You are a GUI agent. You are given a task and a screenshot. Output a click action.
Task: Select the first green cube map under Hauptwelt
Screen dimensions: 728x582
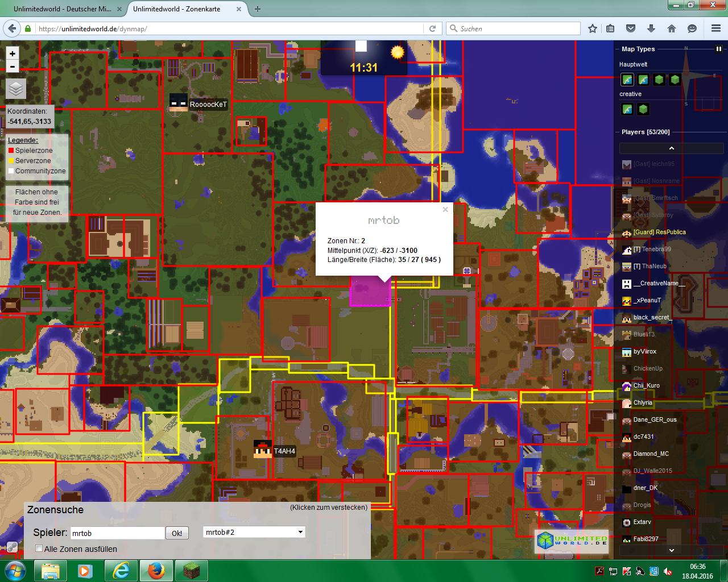tap(659, 80)
